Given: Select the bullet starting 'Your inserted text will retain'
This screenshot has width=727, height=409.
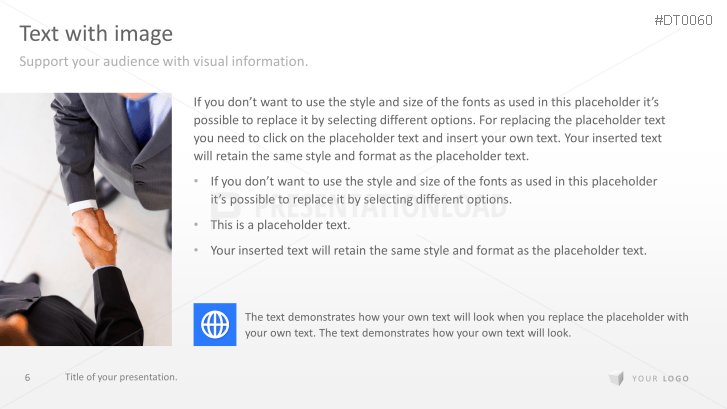Looking at the screenshot, I should coord(428,250).
